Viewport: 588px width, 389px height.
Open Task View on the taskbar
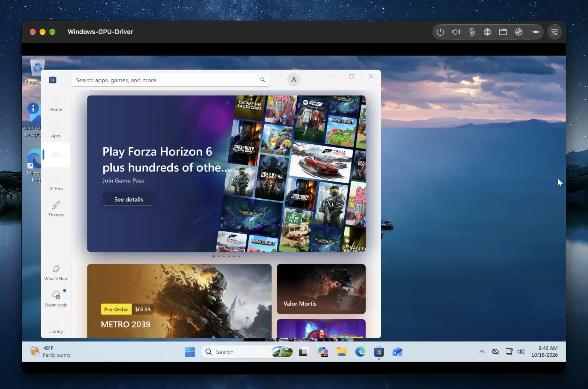303,352
